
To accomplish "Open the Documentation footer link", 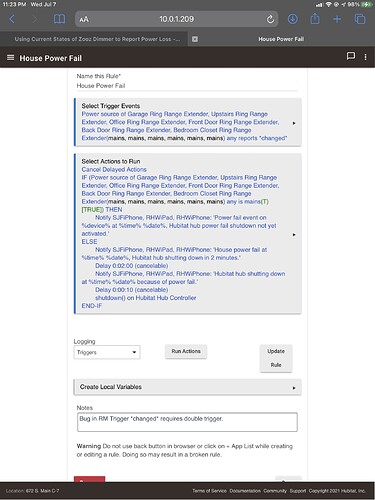I will [245, 491].
